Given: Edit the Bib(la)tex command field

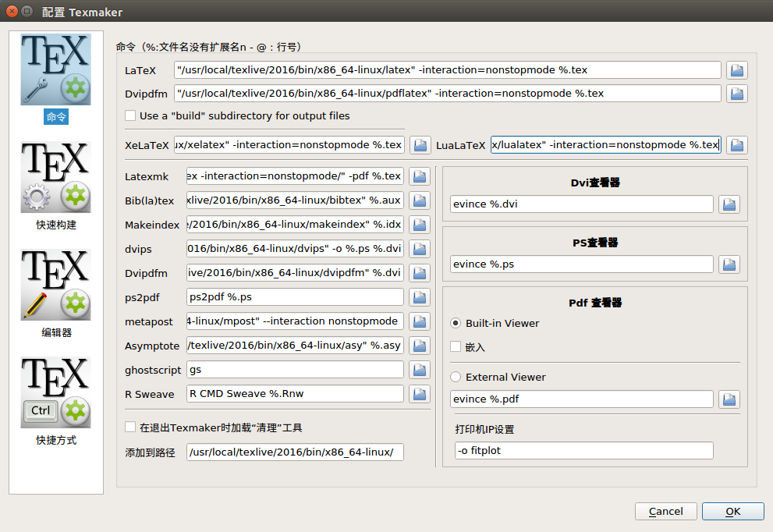Looking at the screenshot, I should pos(295,200).
